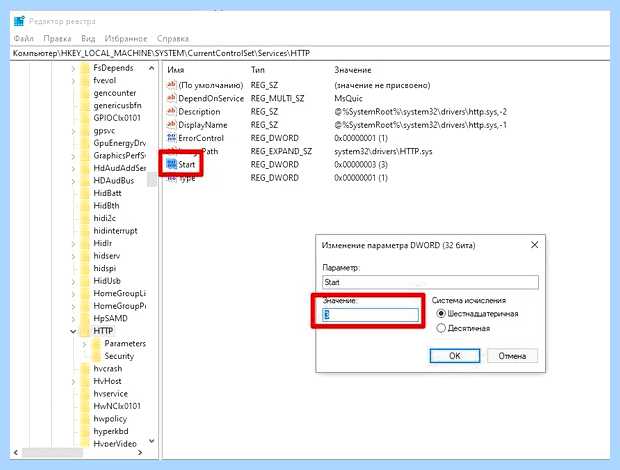
Task: Select the hwpolicy key in tree
Action: (110, 419)
